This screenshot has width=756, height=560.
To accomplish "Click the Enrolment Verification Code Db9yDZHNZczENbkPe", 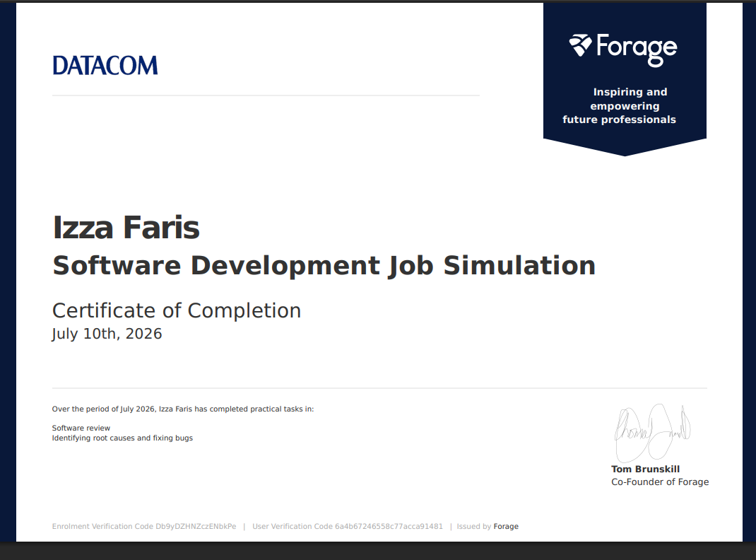I will pos(144,526).
